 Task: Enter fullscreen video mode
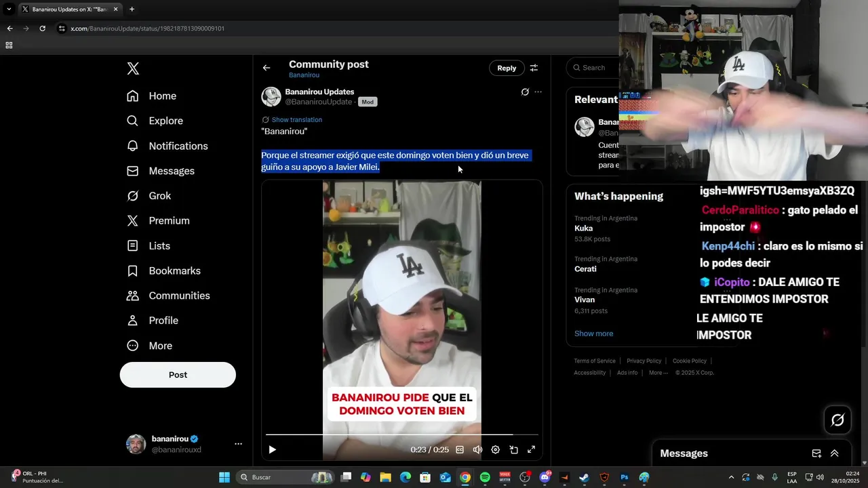pyautogui.click(x=531, y=449)
